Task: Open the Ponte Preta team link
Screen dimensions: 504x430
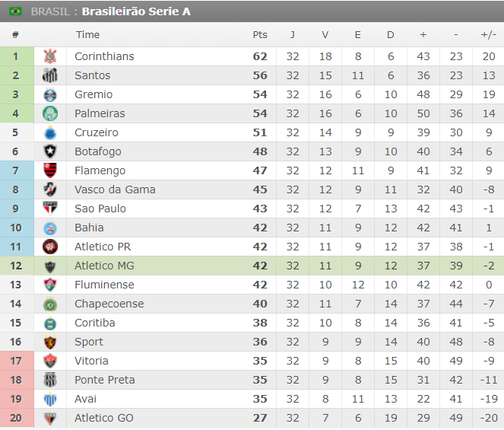Action: pyautogui.click(x=105, y=380)
